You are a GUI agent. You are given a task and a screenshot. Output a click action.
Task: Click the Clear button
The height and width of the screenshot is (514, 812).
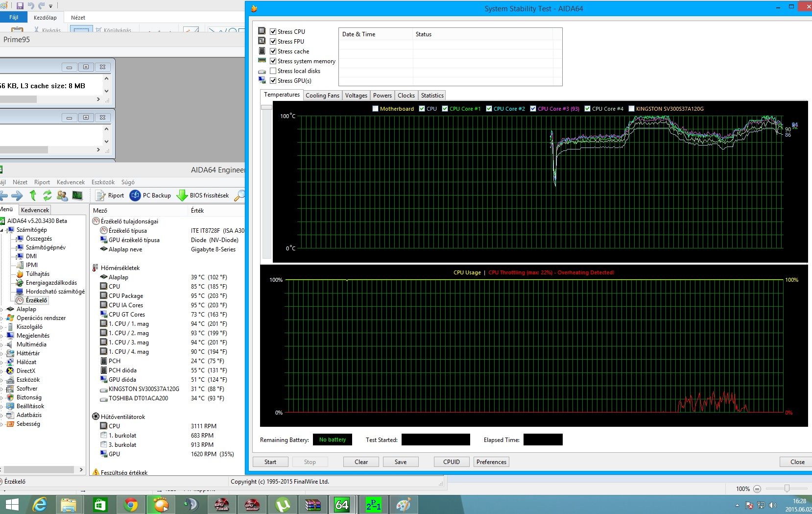pos(361,462)
